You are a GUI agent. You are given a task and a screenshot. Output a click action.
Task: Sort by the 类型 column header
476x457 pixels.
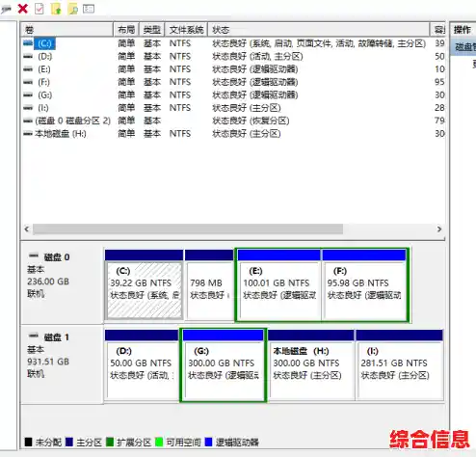click(x=152, y=30)
